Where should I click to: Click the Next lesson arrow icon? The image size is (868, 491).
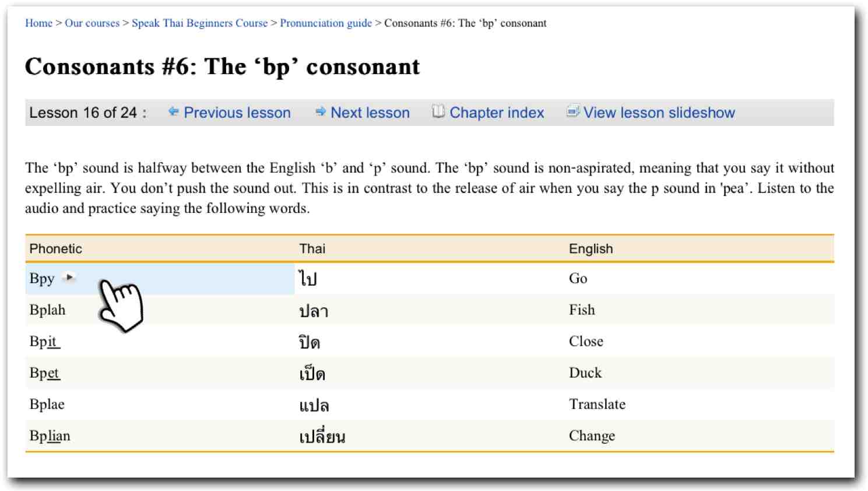pyautogui.click(x=320, y=111)
